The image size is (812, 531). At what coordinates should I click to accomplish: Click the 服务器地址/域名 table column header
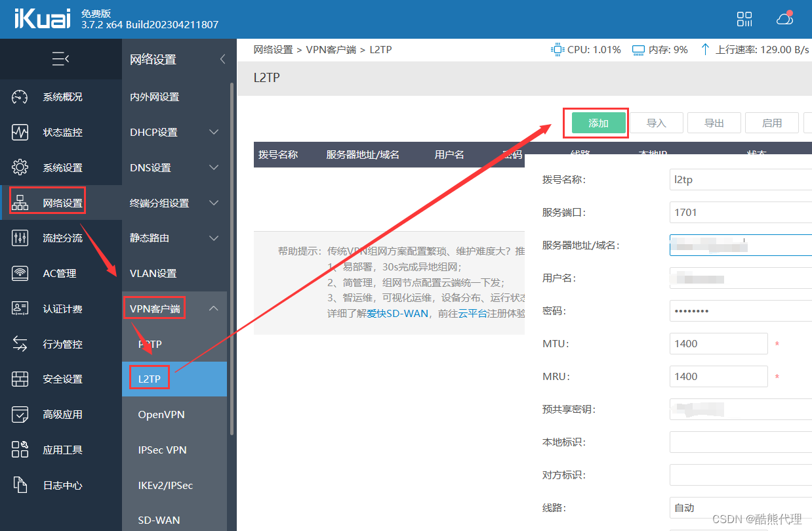[363, 155]
